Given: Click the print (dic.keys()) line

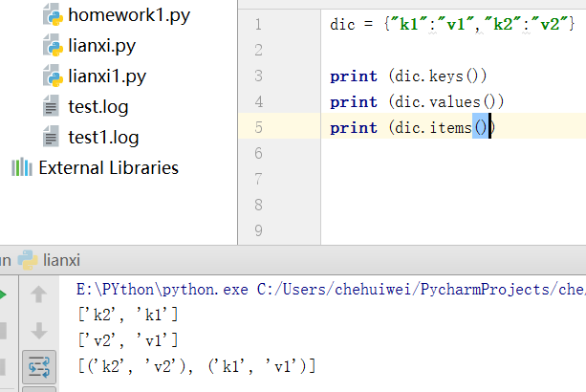Looking at the screenshot, I should click(408, 76).
